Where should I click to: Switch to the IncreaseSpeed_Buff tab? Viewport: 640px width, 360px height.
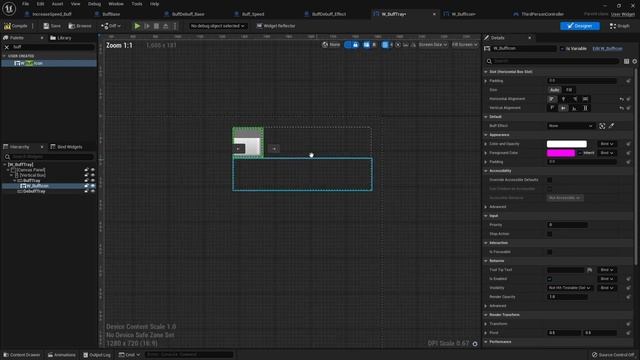click(x=52, y=14)
